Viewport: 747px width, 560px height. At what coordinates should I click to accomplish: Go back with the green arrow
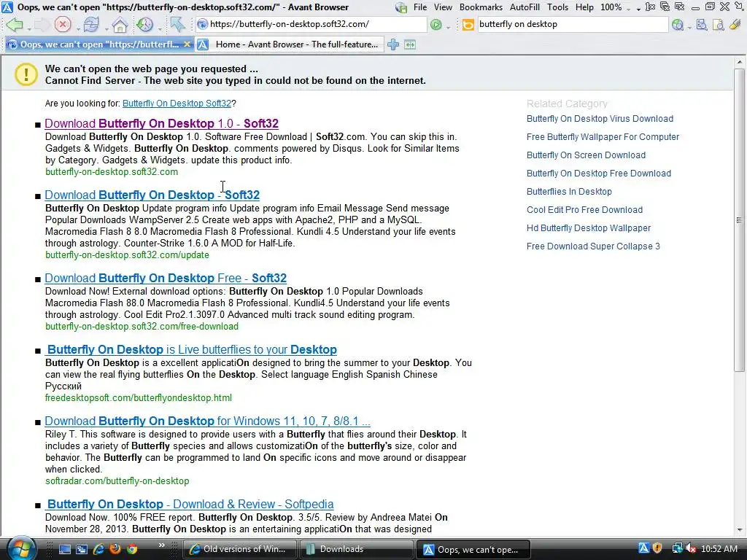(x=15, y=24)
